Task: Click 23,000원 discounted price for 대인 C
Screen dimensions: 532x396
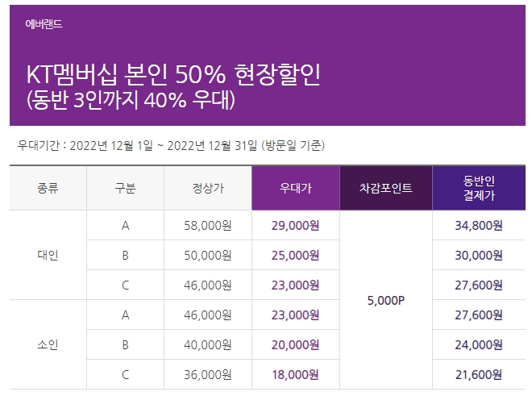Action: coord(295,286)
